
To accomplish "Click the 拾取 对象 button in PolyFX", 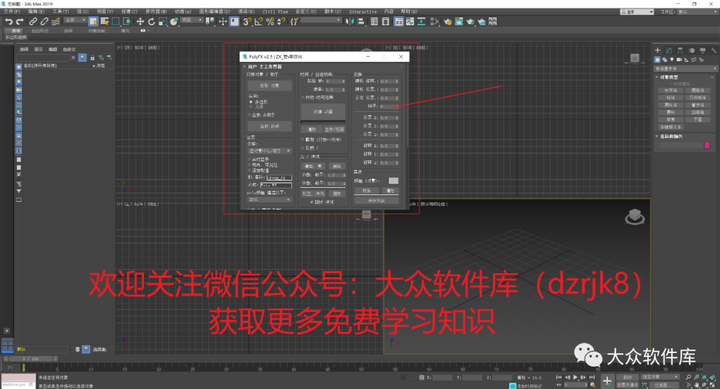I will coord(270,85).
